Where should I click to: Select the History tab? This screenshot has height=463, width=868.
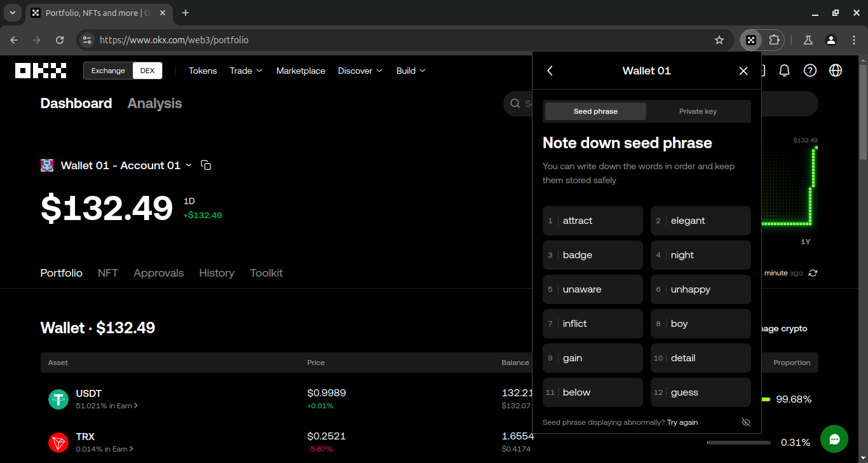click(x=217, y=273)
